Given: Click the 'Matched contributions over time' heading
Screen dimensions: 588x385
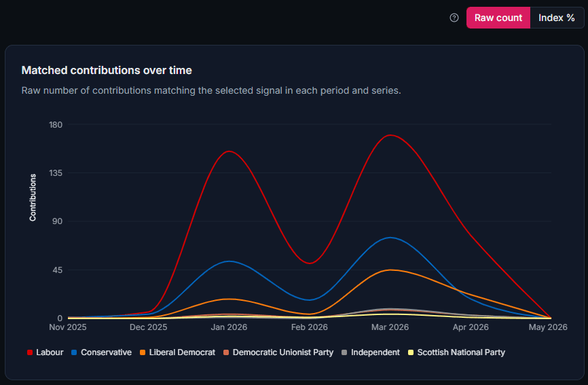Looking at the screenshot, I should click(107, 70).
